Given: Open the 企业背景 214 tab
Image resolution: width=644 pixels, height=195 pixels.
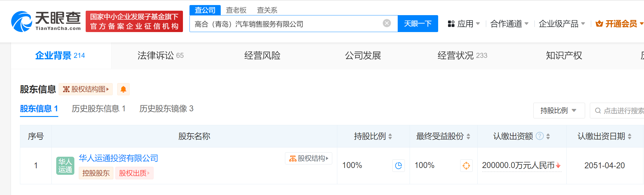Looking at the screenshot, I should click(x=61, y=56).
